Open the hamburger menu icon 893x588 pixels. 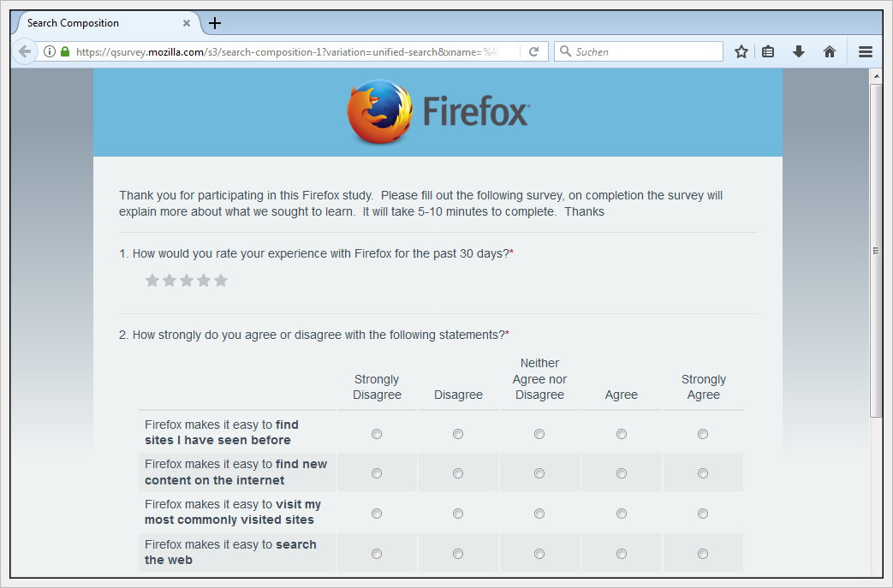(x=866, y=52)
